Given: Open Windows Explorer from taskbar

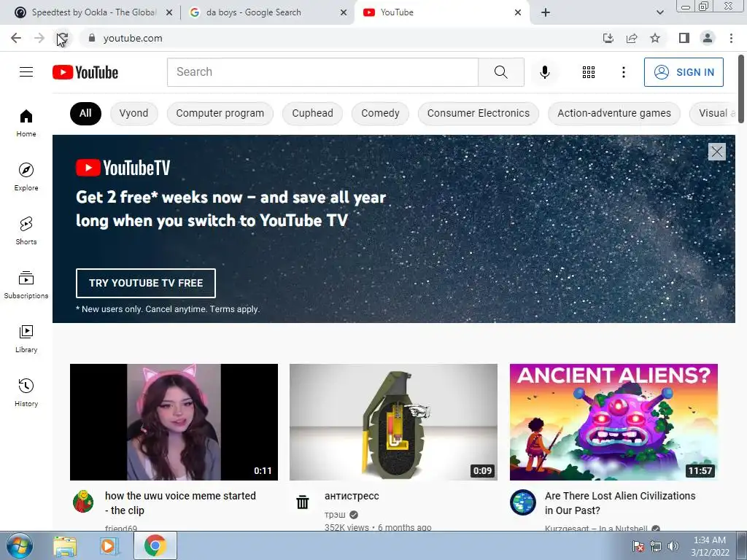Looking at the screenshot, I should pyautogui.click(x=65, y=545).
